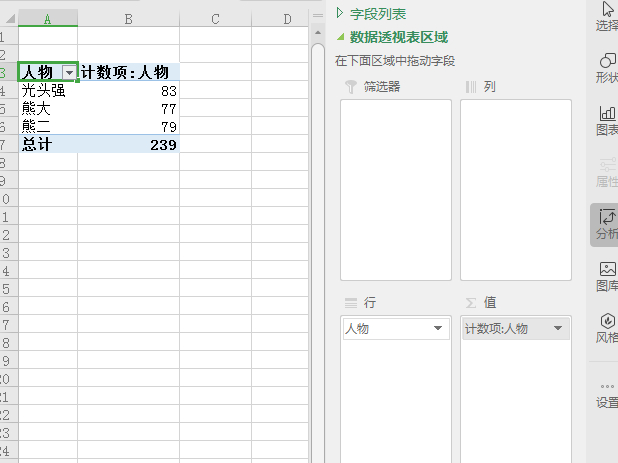Screen dimensions: 618x463
Task: Click the vertical scrollbar thumb
Action: (x=318, y=252)
